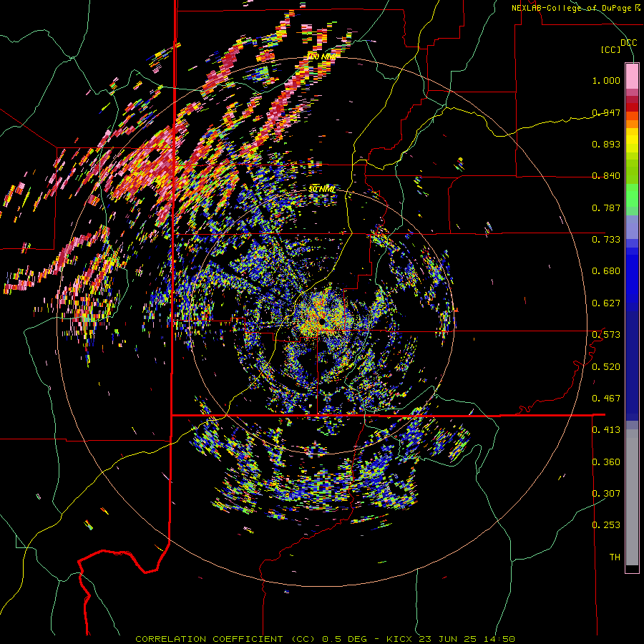Screen dimensions: 644x644
Task: Click the pink segment of the color bar
Action: (x=632, y=76)
